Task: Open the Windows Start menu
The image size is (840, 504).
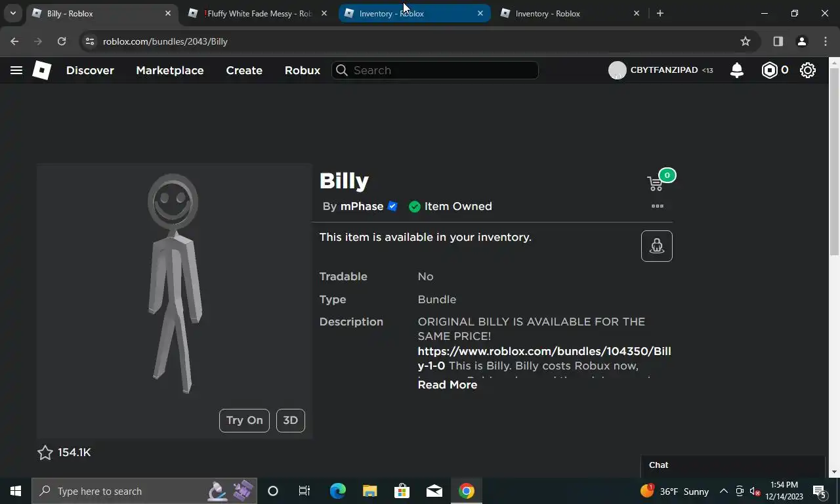Action: click(16, 491)
